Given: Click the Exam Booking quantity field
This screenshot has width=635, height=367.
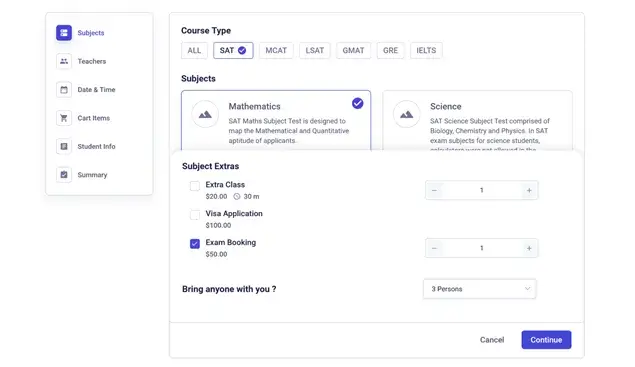Looking at the screenshot, I should (482, 248).
